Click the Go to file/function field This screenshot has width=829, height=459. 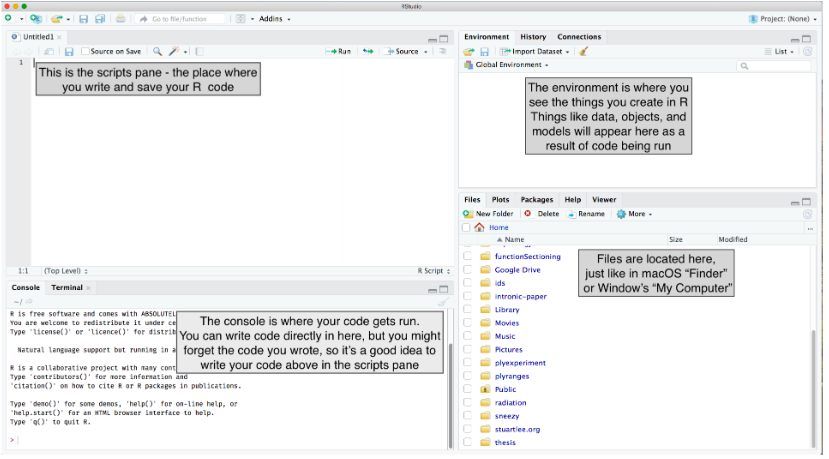[180, 19]
